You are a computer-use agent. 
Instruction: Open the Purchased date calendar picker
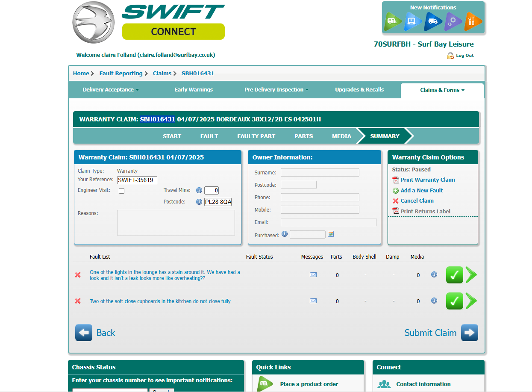pyautogui.click(x=331, y=234)
